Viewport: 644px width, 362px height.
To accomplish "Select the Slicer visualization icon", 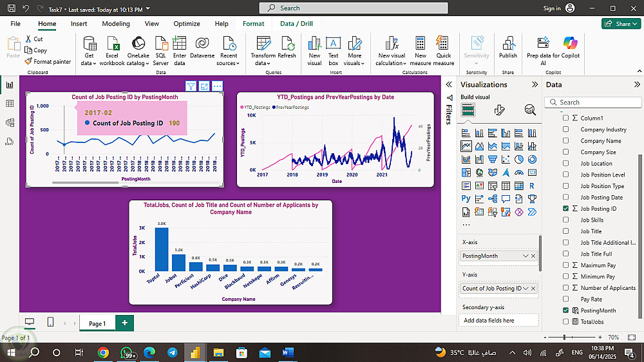I will (493, 186).
